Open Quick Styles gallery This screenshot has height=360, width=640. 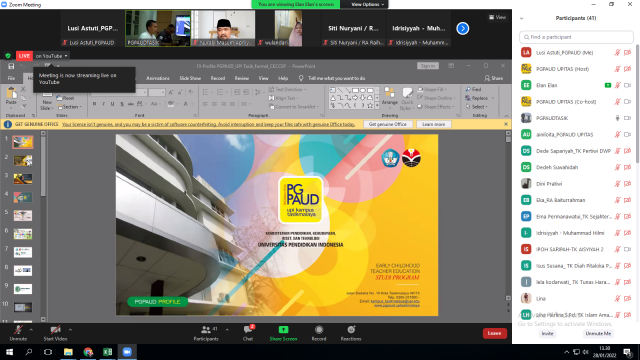click(407, 99)
